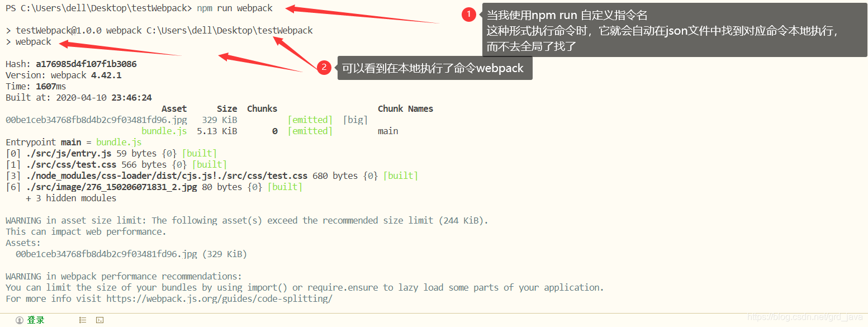Image resolution: width=868 pixels, height=327 pixels.
Task: Click the 'Time: 1607ms' line
Action: (36, 86)
